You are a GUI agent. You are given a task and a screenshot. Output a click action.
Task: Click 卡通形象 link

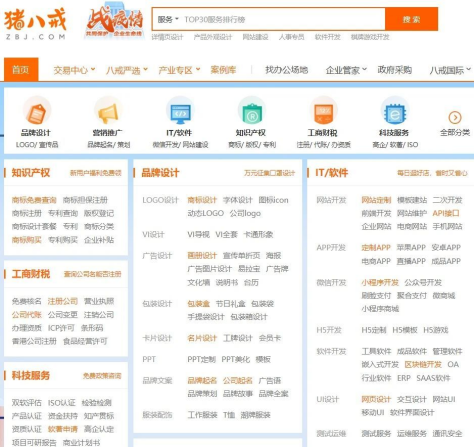(x=258, y=235)
